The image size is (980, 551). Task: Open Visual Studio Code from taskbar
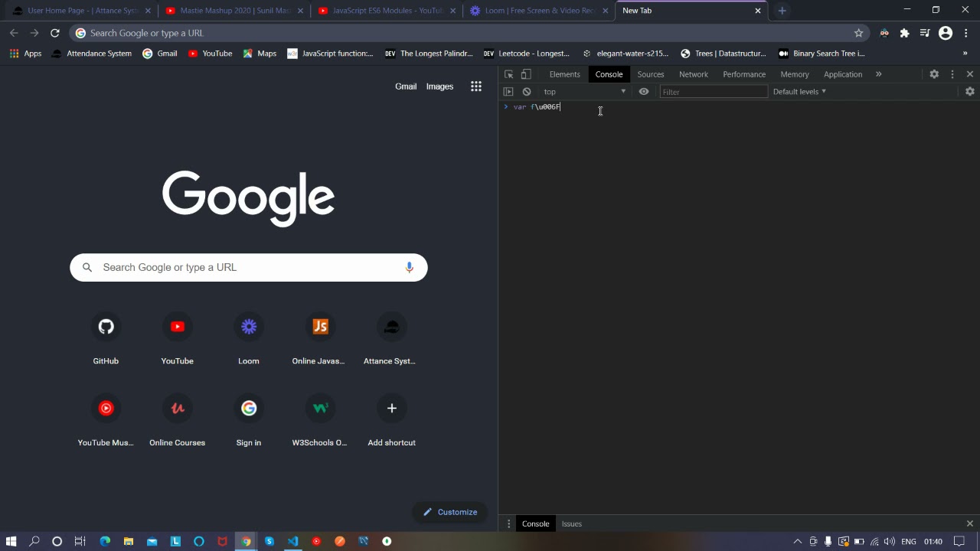(x=293, y=541)
